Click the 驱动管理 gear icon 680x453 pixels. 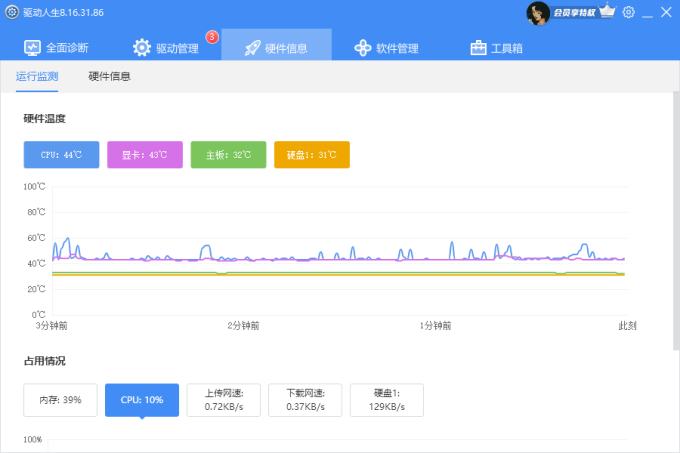[x=141, y=48]
